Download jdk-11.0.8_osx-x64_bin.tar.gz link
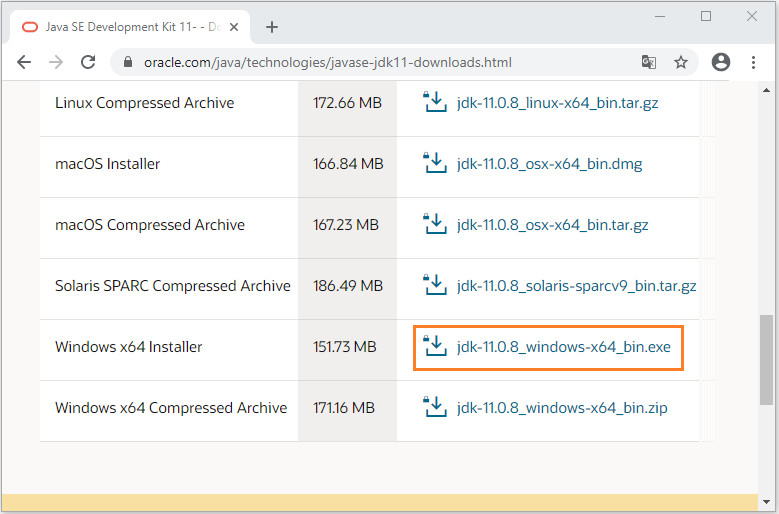 point(552,225)
